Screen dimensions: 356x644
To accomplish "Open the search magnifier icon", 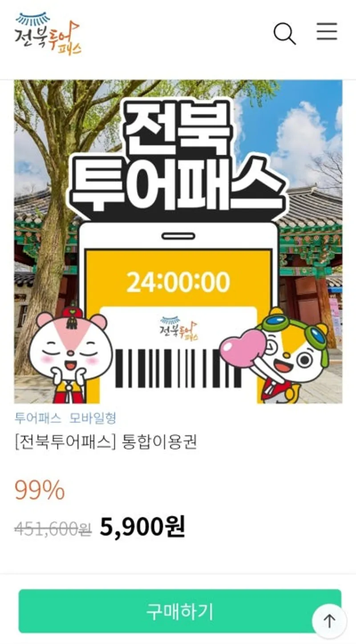I will (285, 33).
